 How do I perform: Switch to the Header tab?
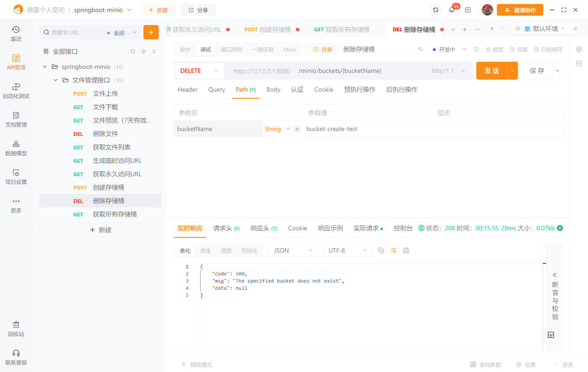(188, 89)
